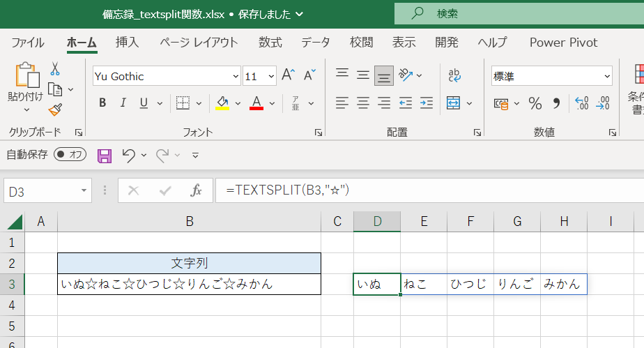Viewport: 644px width, 348px height.
Task: Click the 検索 search box
Action: 519,13
